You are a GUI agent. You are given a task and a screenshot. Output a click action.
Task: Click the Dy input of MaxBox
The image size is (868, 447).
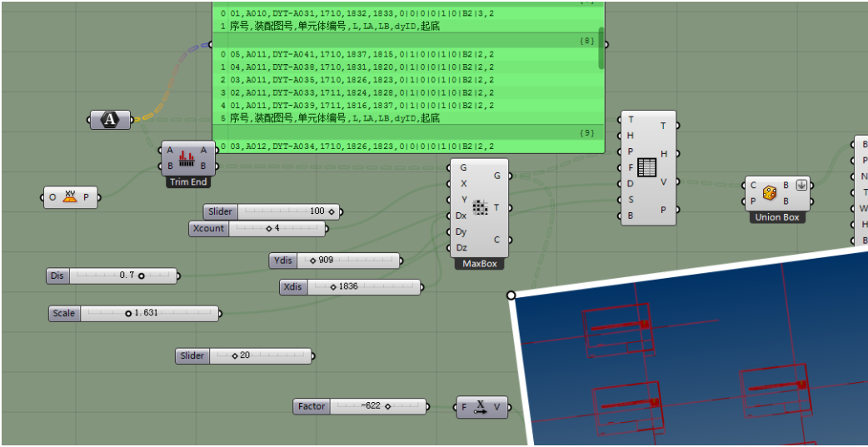tap(461, 231)
